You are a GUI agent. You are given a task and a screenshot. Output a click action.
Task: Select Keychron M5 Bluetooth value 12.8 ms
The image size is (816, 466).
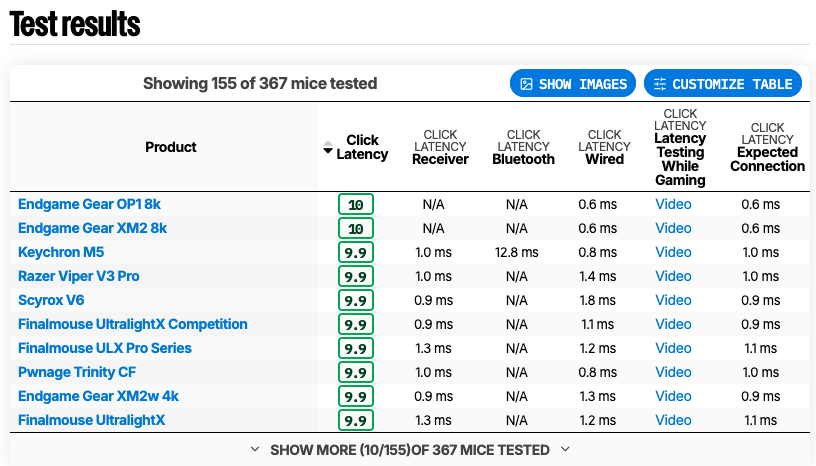(516, 252)
